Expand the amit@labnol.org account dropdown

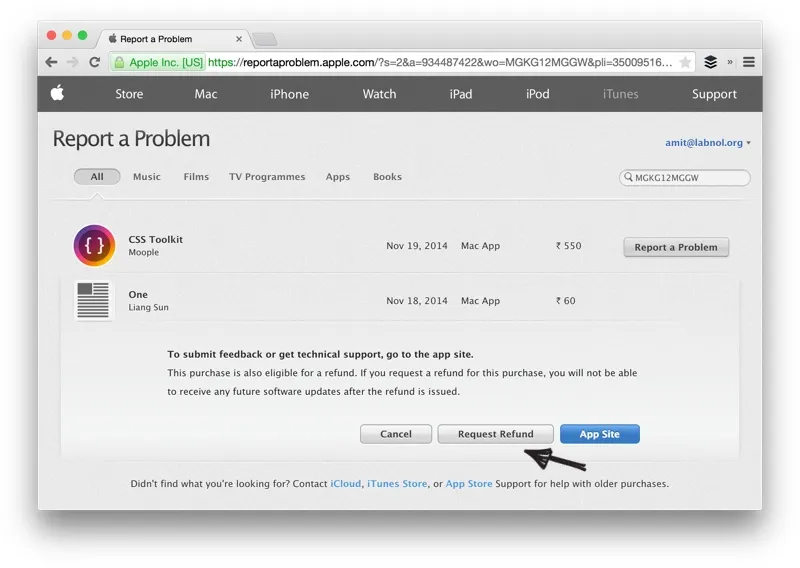pos(708,143)
